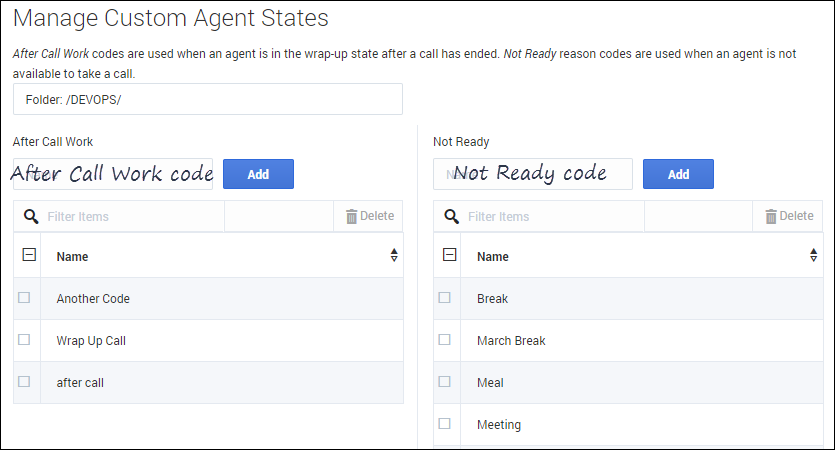Click the Not Ready Delete trash icon
835x450 pixels.
[771, 216]
